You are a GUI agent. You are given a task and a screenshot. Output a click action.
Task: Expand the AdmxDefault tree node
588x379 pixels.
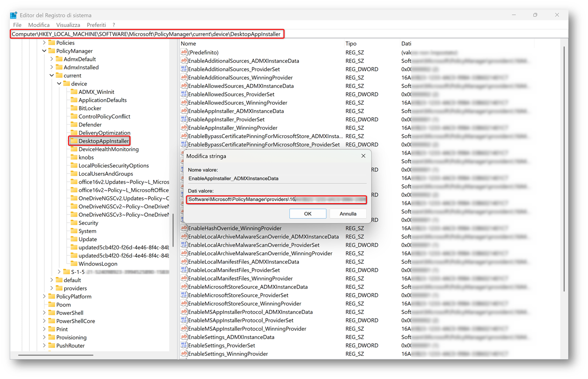pos(52,59)
